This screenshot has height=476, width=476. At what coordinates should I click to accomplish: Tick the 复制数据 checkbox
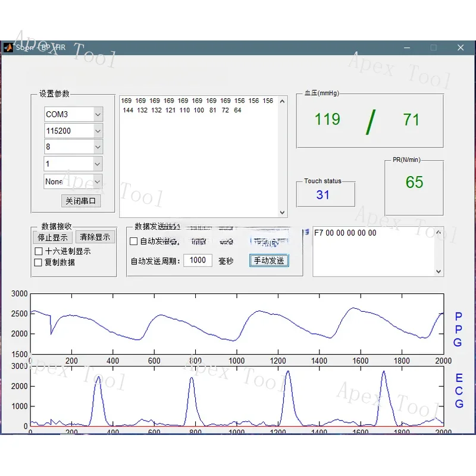point(39,262)
